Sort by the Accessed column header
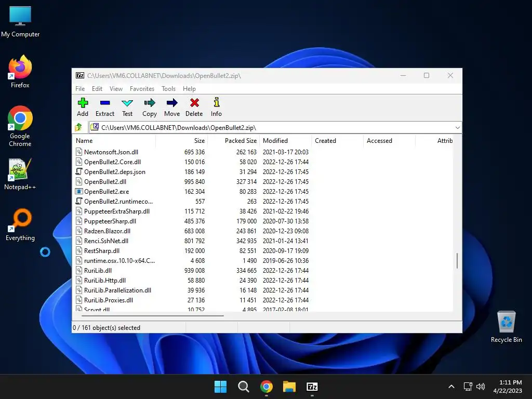This screenshot has width=532, height=399. (389, 140)
